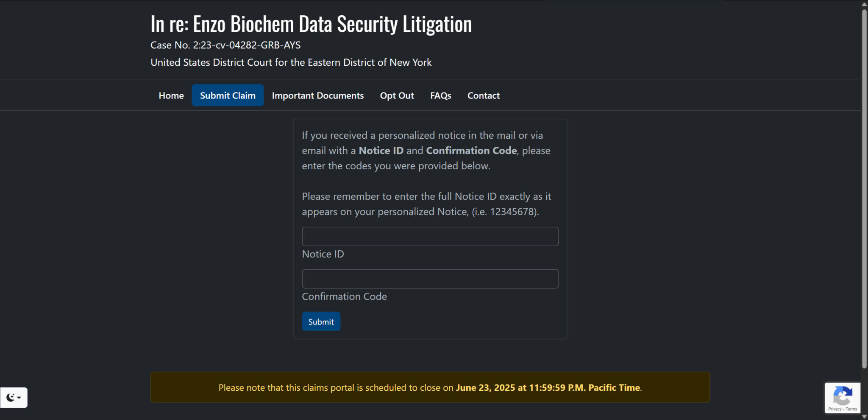The height and width of the screenshot is (420, 868).
Task: Open Important Documents
Action: 318,95
